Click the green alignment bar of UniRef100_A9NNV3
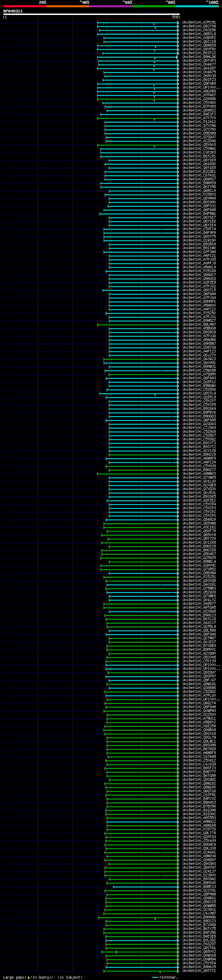This screenshot has height=980, width=222. [x=138, y=474]
